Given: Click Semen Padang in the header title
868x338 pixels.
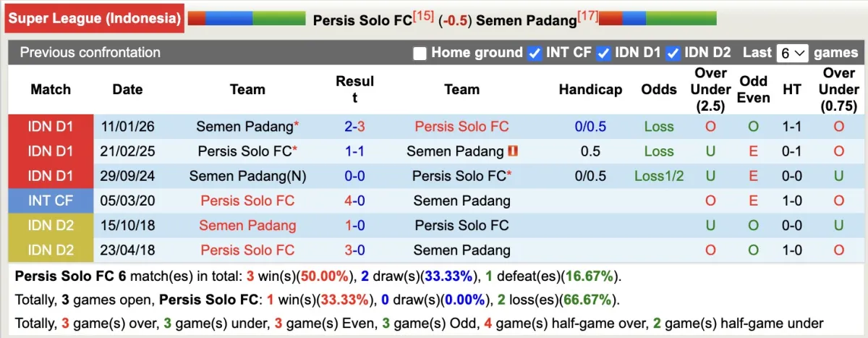Looking at the screenshot, I should click(526, 20).
